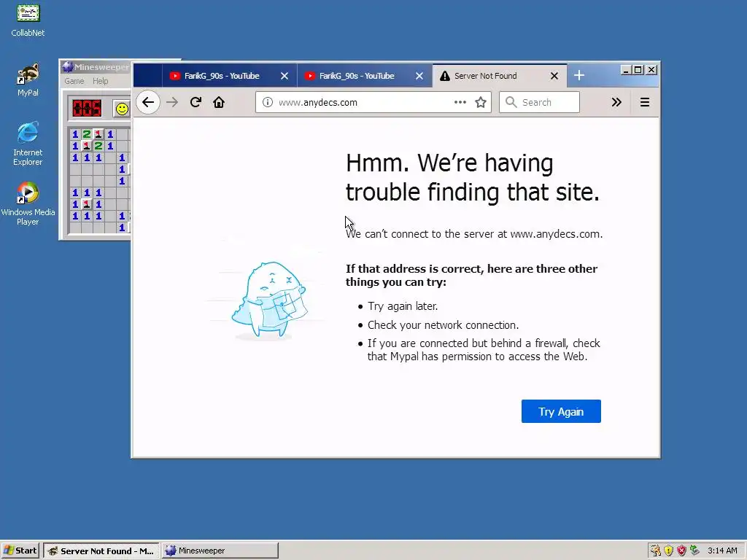Click the green 2 in Minesweeper's top row

point(87,134)
